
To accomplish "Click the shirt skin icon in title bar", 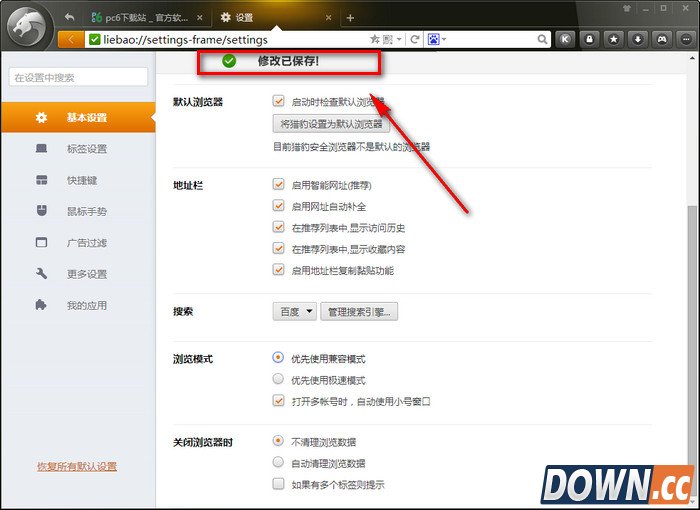I will 627,8.
